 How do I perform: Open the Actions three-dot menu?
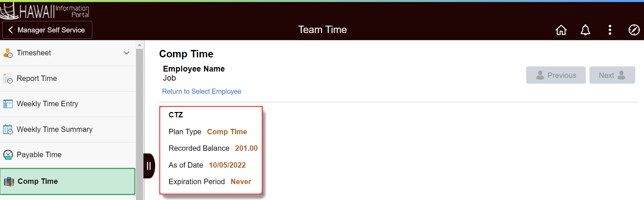pos(609,30)
